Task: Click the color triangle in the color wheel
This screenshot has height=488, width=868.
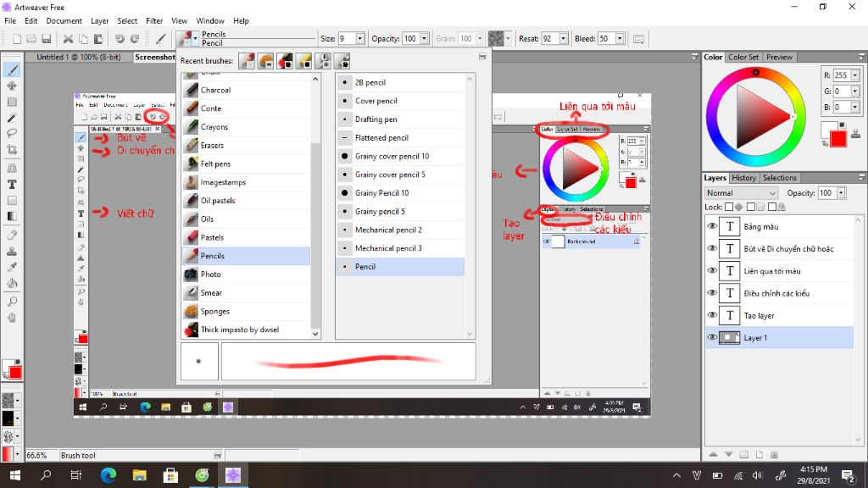Action: [x=760, y=115]
